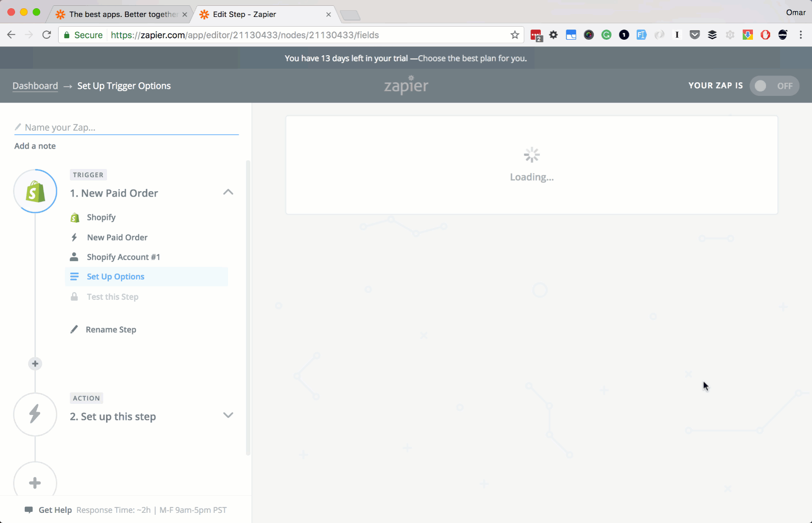
Task: Click the lines icon beside Set Up Options
Action: tap(74, 277)
